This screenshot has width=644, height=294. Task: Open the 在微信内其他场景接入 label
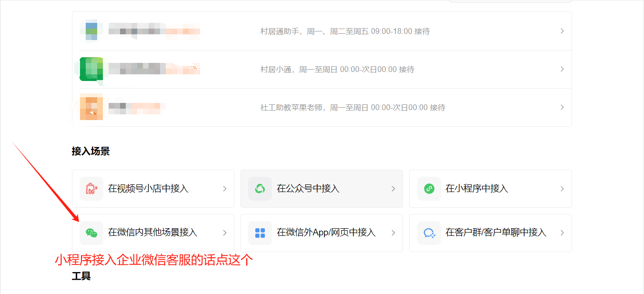point(152,233)
